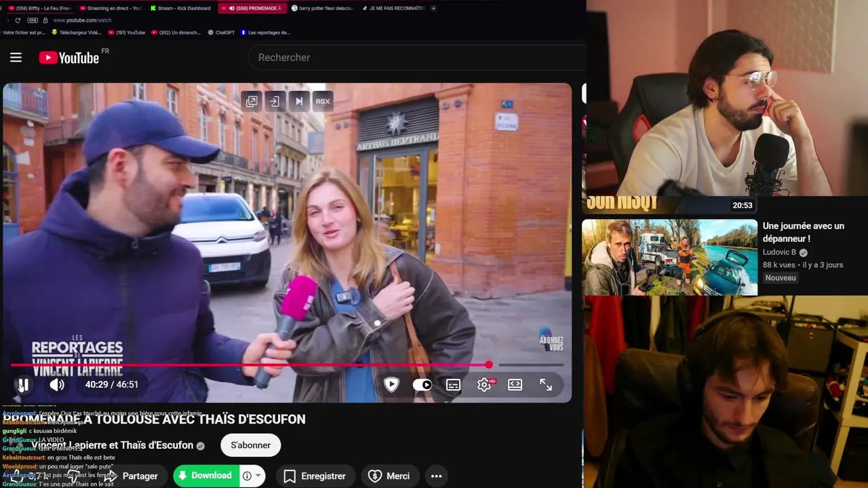Open the player settings gear
This screenshot has width=868, height=488.
(x=484, y=385)
